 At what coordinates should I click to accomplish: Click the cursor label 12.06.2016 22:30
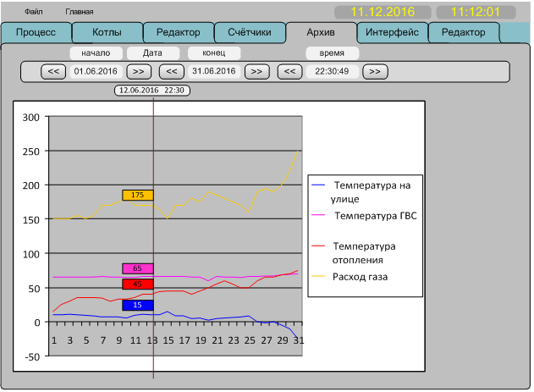[153, 90]
